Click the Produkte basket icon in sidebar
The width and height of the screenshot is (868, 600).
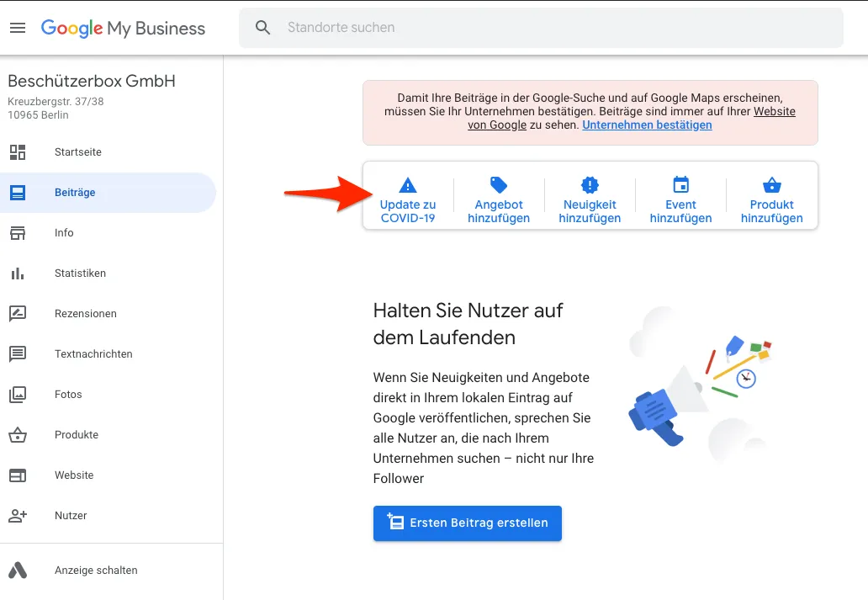point(18,435)
